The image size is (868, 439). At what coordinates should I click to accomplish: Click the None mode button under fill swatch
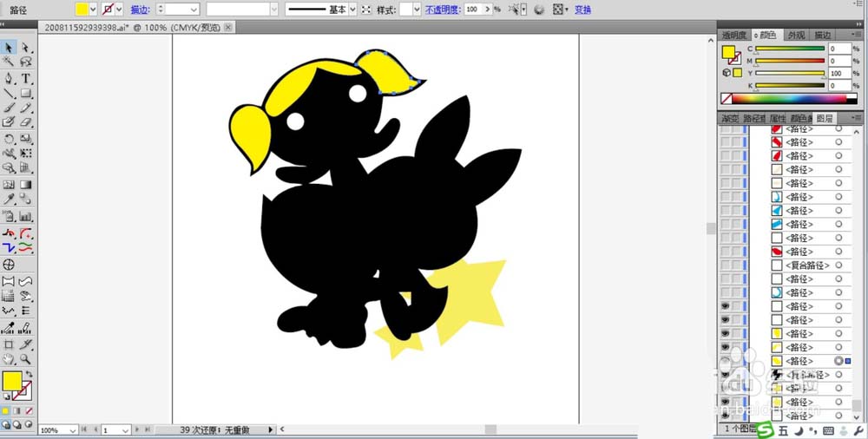(29, 410)
